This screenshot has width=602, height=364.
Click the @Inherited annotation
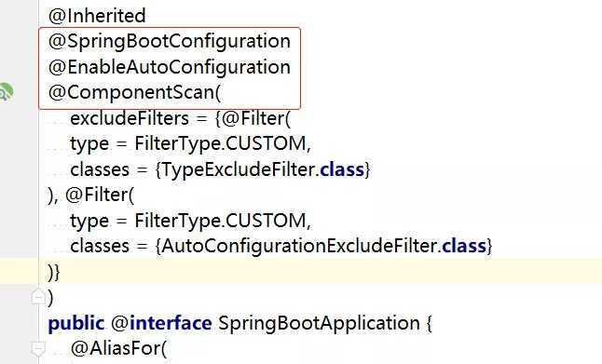point(97,16)
